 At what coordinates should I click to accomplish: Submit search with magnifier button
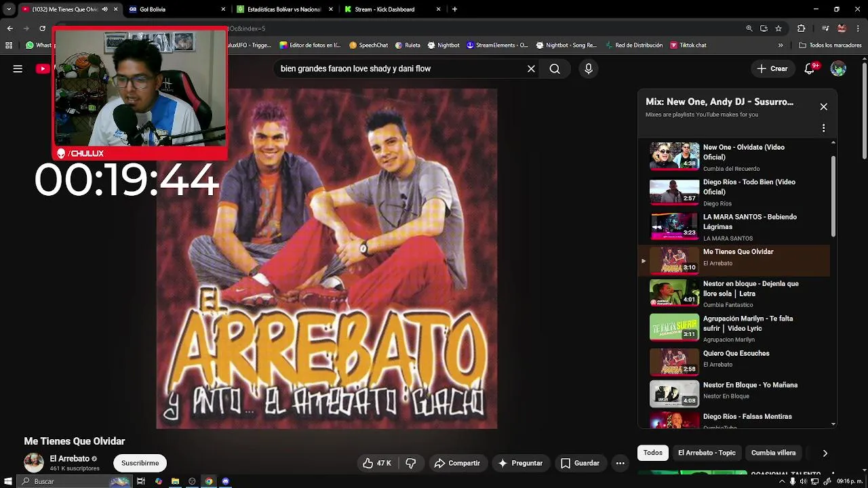(555, 68)
